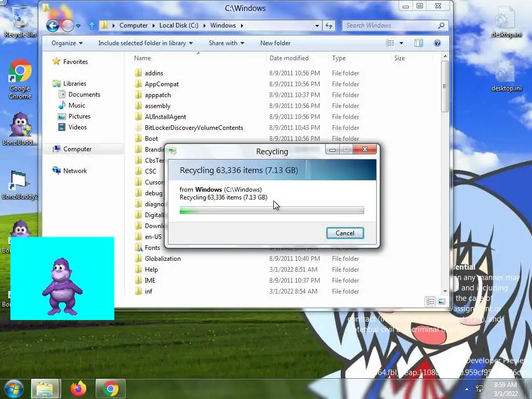Click the Explorer Forward arrow button

point(68,26)
